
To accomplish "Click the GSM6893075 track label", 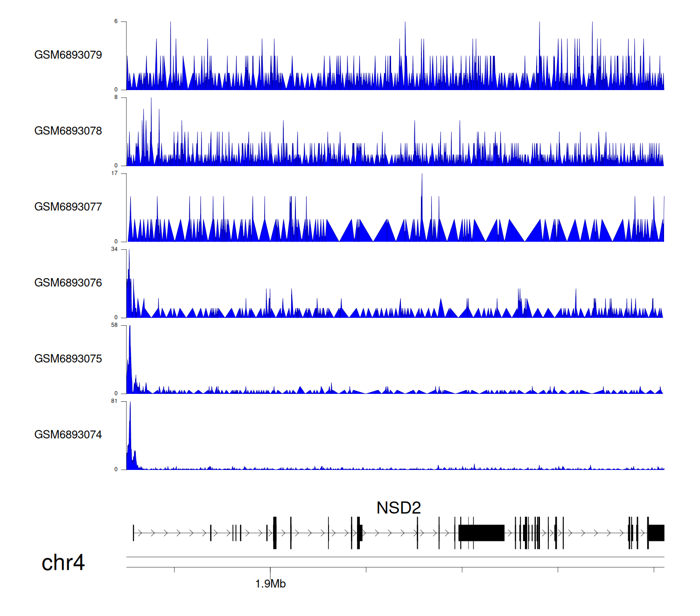I will coord(68,359).
